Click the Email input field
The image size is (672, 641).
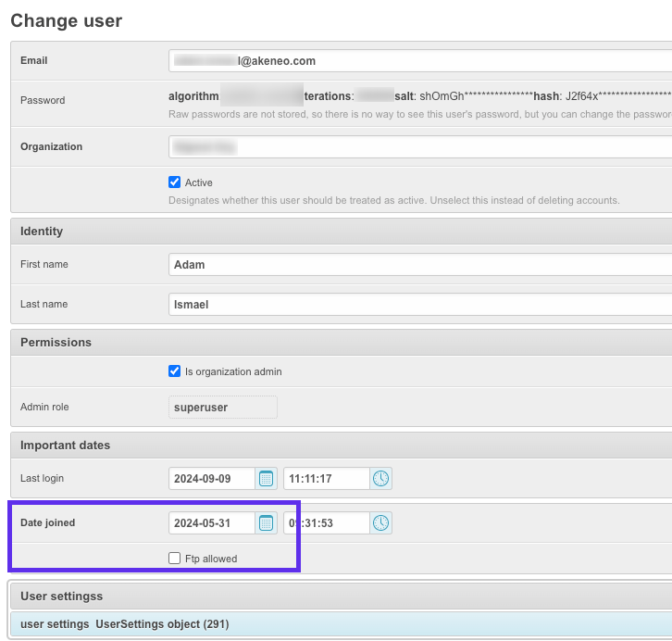pyautogui.click(x=420, y=61)
